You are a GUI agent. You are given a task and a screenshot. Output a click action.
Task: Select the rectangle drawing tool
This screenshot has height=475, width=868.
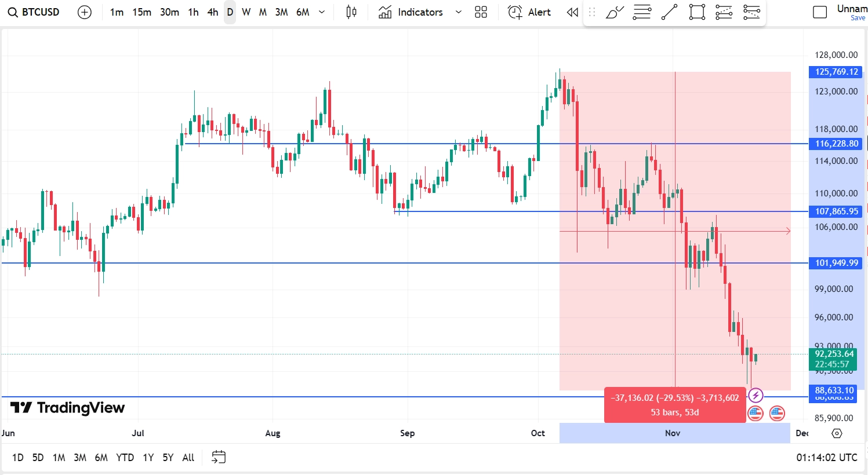[x=697, y=12]
